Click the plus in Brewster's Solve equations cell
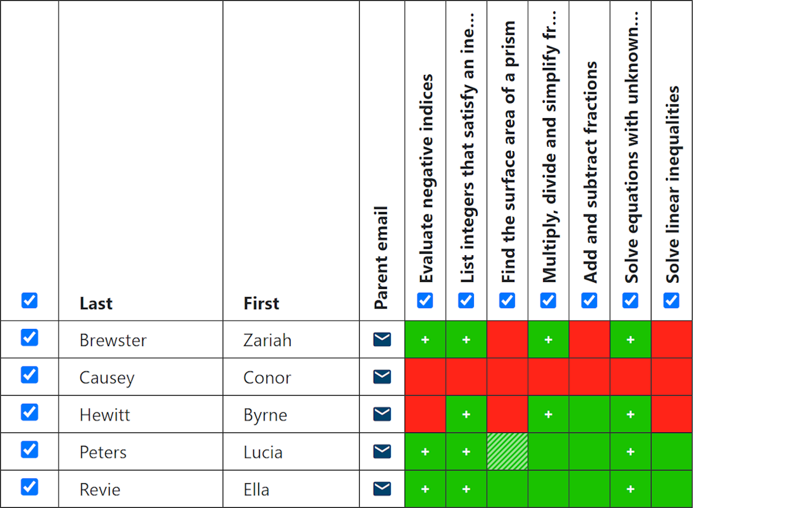Image resolution: width=812 pixels, height=508 pixels. coord(630,339)
